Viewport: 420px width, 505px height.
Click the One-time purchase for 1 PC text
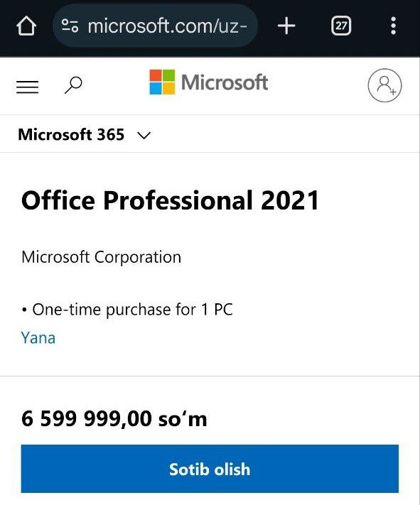[132, 310]
